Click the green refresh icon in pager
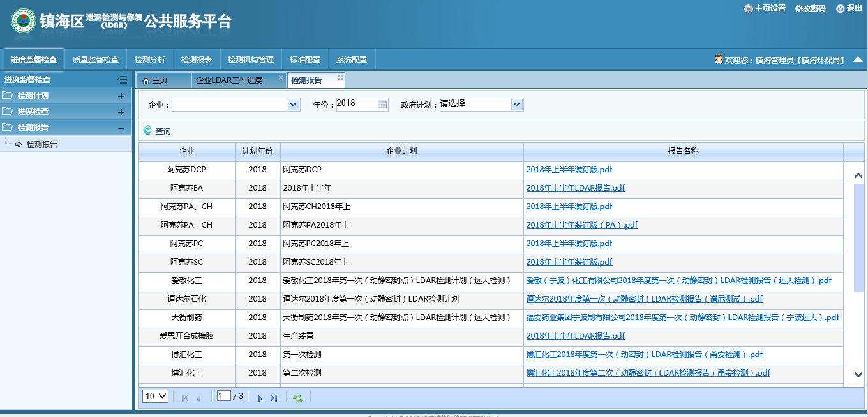This screenshot has width=868, height=417. click(x=298, y=399)
